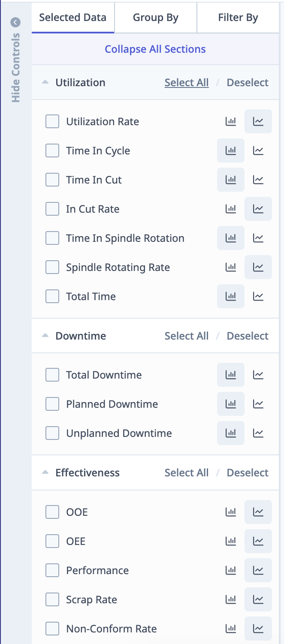This screenshot has width=284, height=644.
Task: Click the Hide Controls vertical label
Action: [x=16, y=67]
